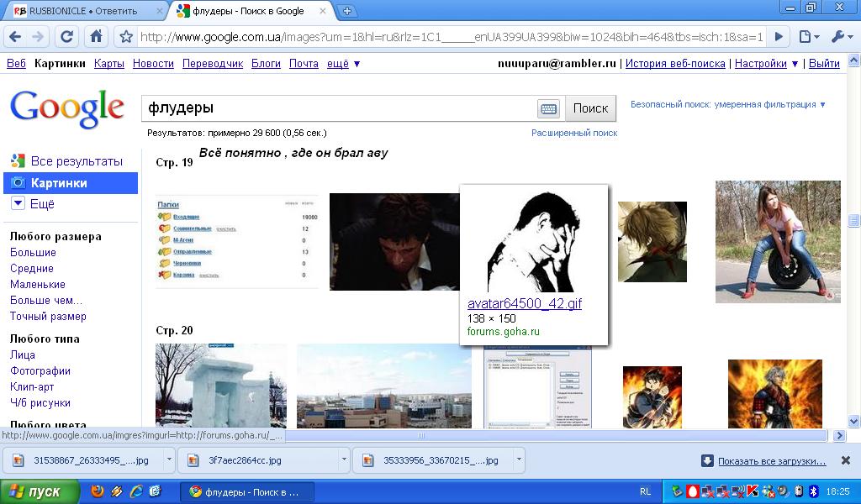
Task: Click the search box containing флудеры
Action: click(338, 108)
